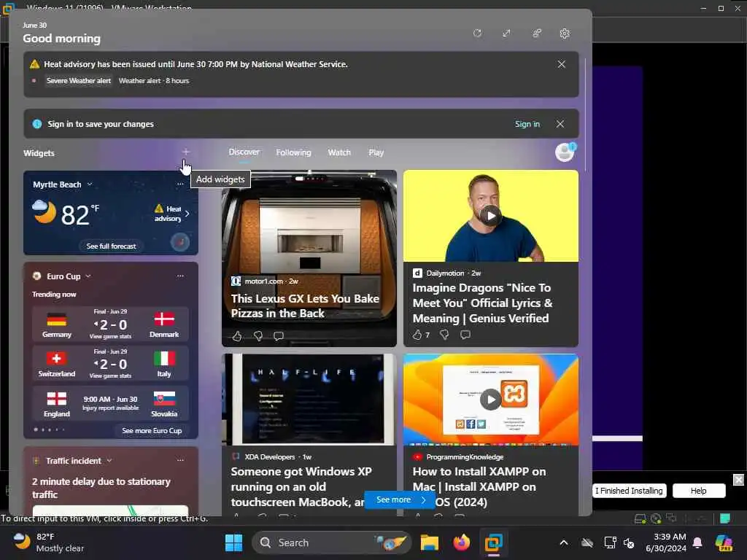Click the See more button
The width and height of the screenshot is (747, 560).
pos(400,499)
